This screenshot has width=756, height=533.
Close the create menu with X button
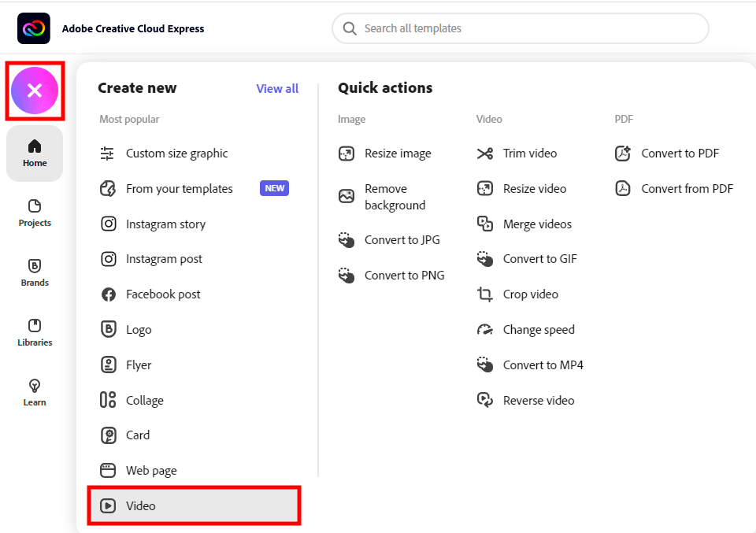point(35,91)
